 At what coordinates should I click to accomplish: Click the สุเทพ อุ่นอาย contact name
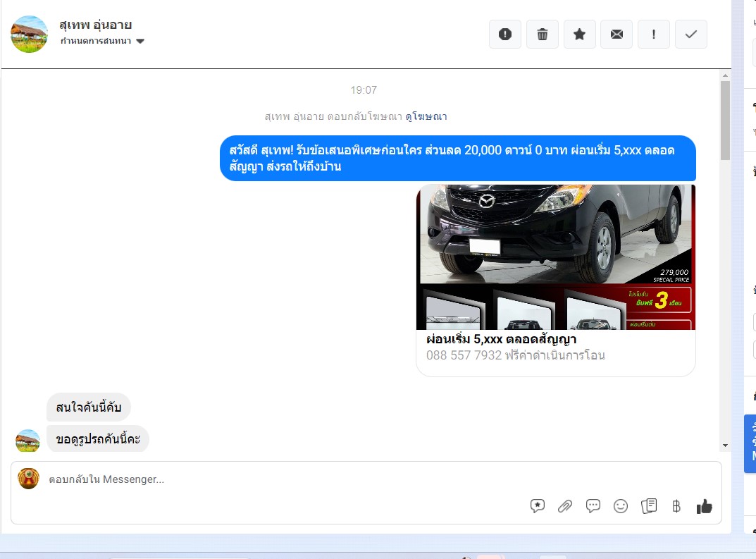[x=95, y=25]
